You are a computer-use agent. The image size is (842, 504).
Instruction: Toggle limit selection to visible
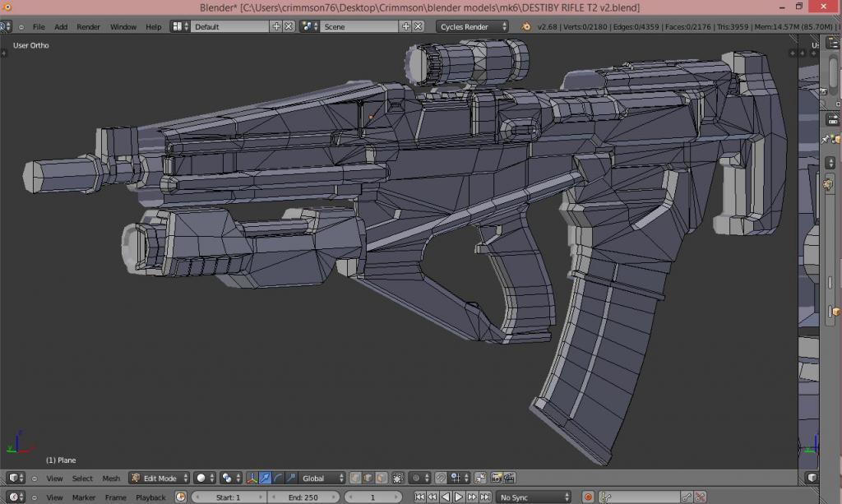click(398, 478)
